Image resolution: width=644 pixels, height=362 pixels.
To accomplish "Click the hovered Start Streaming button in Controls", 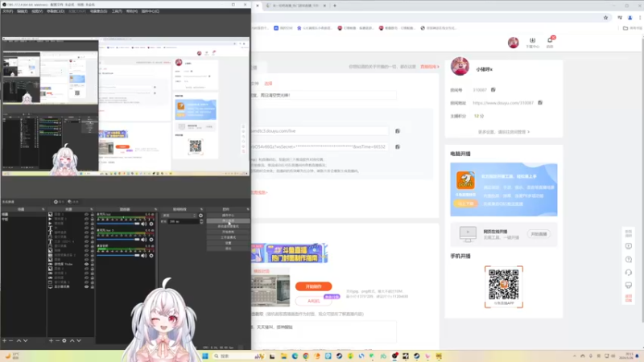I will 228,220.
